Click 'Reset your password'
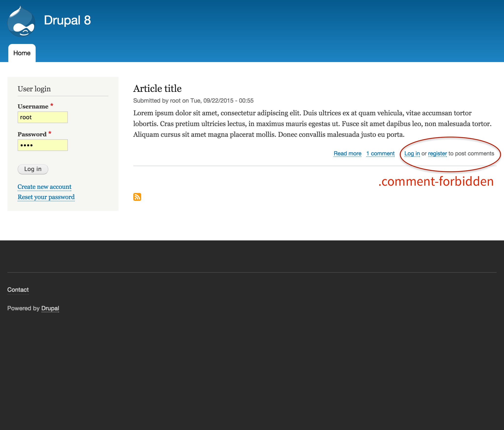 tap(46, 197)
